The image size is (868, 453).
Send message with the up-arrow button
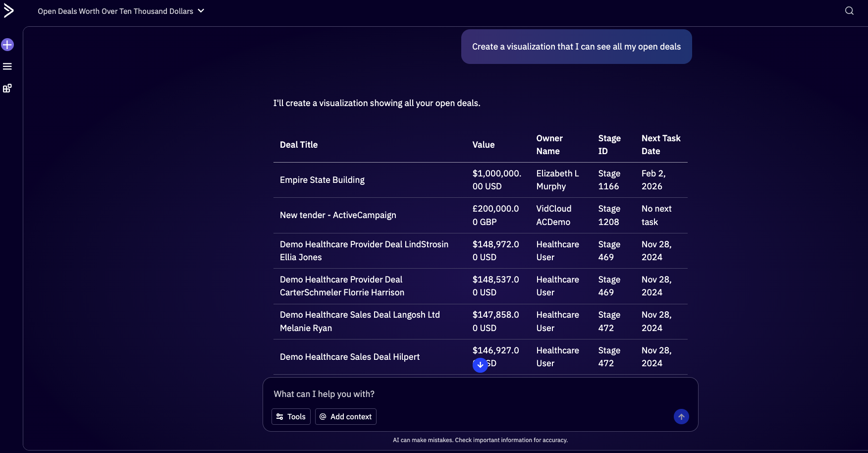point(681,417)
